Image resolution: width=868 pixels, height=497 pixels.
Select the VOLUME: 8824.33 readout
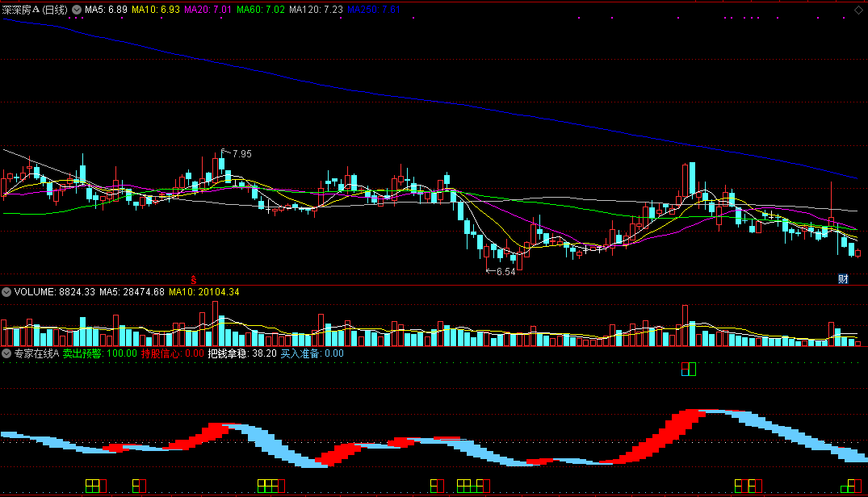click(55, 292)
